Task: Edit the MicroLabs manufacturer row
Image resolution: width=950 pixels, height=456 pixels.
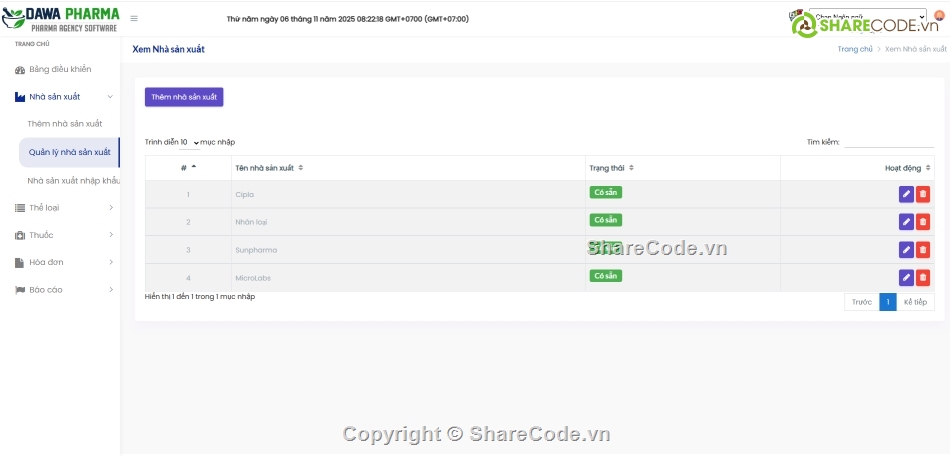Action: click(x=906, y=277)
